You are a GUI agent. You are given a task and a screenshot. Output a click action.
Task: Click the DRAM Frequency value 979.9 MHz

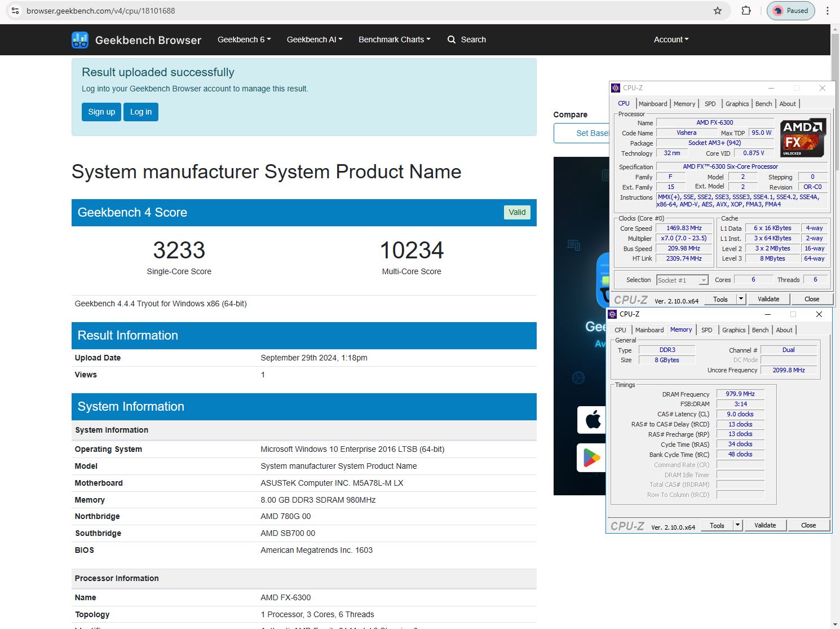740,394
